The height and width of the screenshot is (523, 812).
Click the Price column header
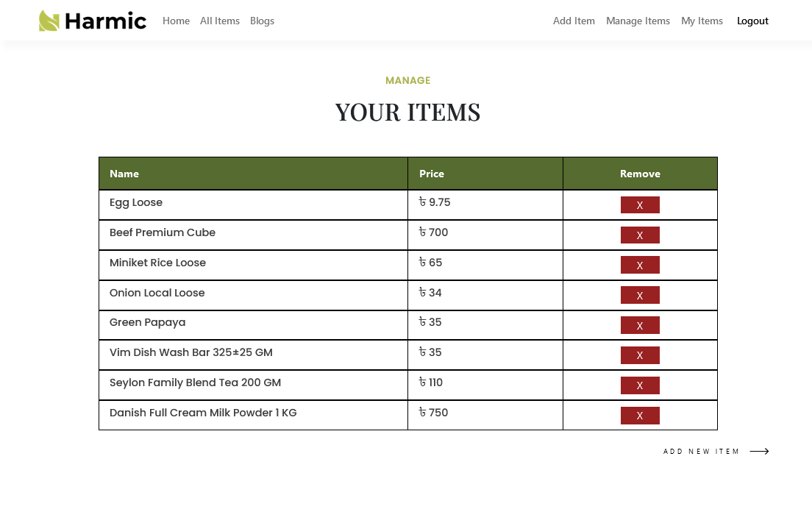pos(432,174)
